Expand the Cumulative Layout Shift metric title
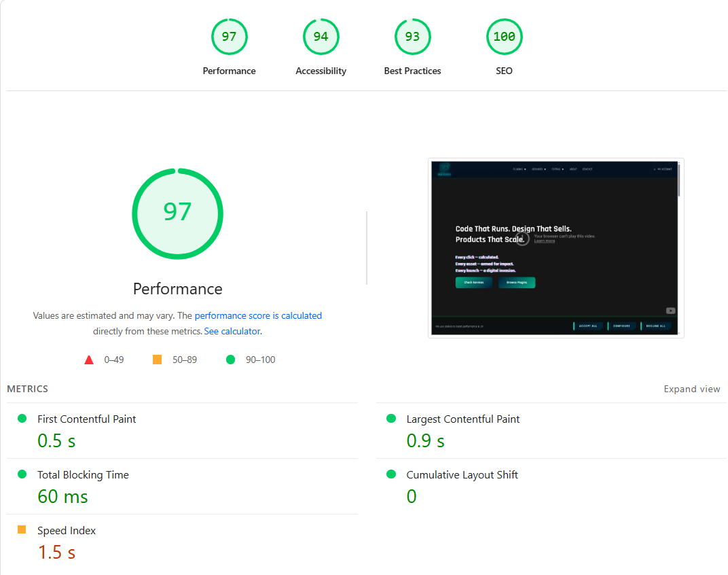 click(x=462, y=475)
